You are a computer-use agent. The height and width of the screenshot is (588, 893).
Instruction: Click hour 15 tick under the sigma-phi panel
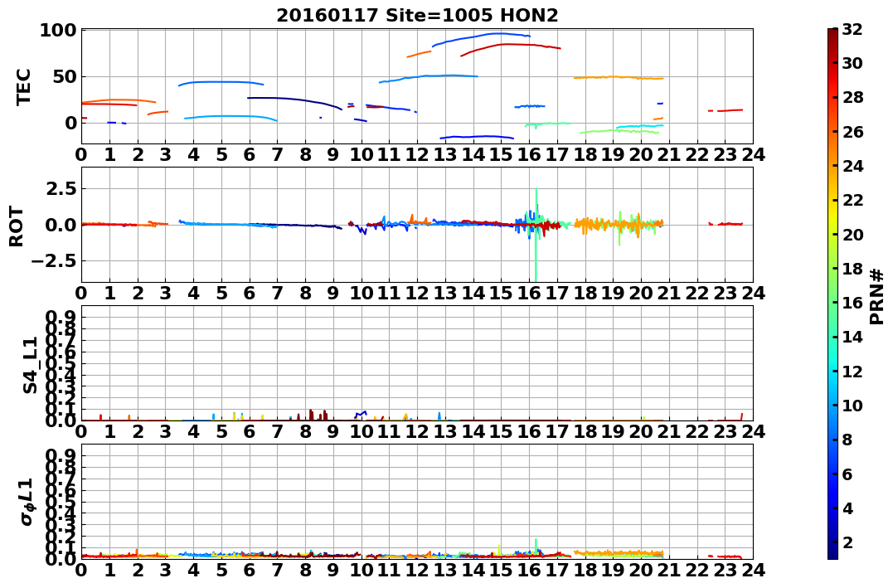pyautogui.click(x=501, y=570)
